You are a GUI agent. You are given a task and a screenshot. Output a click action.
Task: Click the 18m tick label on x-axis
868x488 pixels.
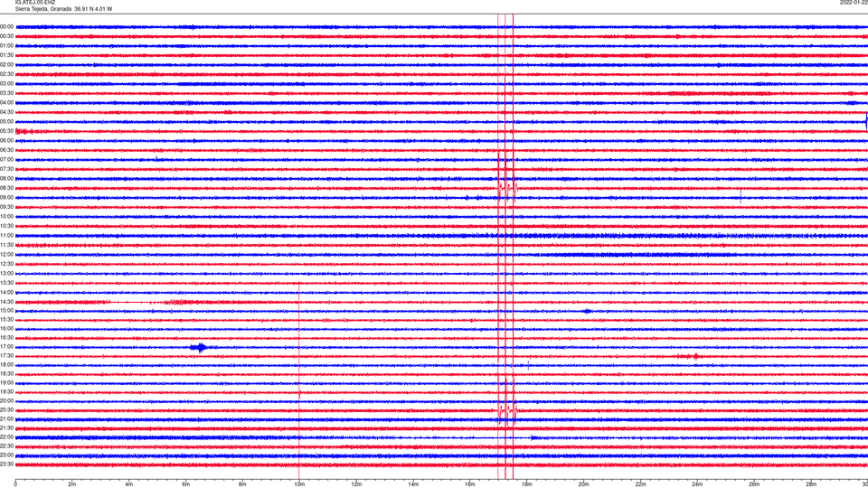526,484
